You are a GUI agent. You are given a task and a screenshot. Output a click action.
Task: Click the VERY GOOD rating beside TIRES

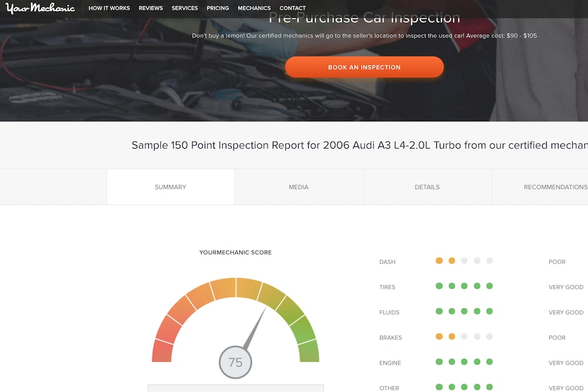tap(566, 287)
